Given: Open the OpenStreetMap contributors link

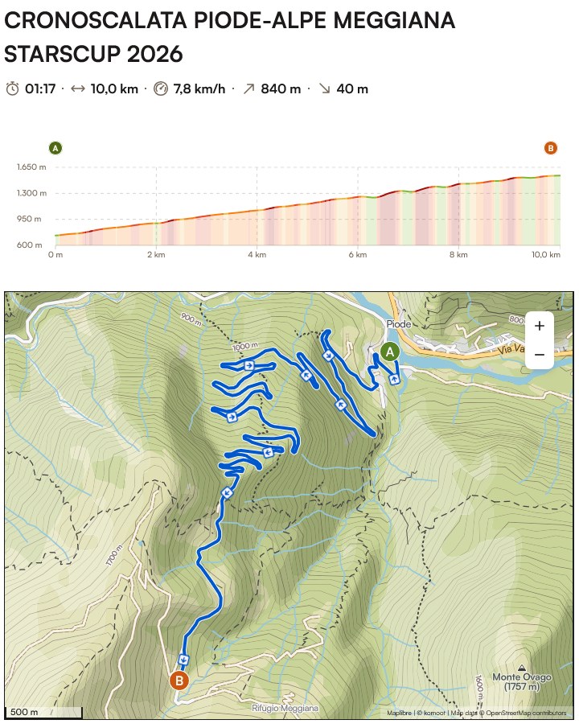Looking at the screenshot, I should [x=526, y=713].
